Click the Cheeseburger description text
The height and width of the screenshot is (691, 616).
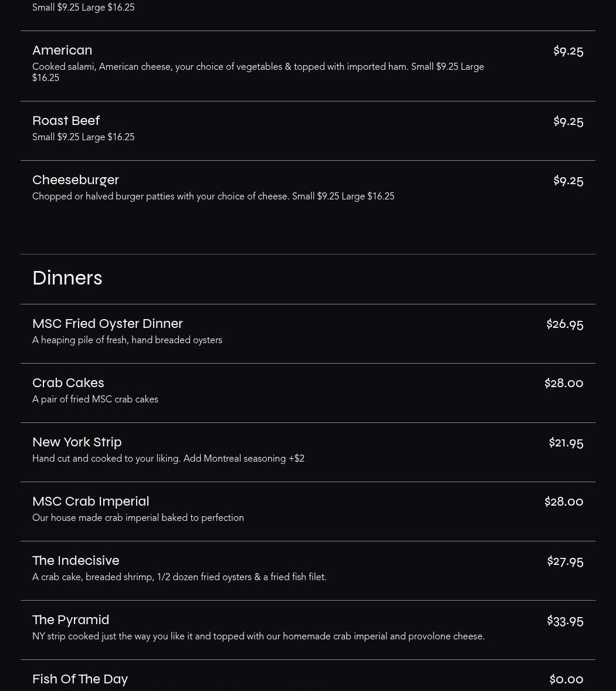coord(214,196)
